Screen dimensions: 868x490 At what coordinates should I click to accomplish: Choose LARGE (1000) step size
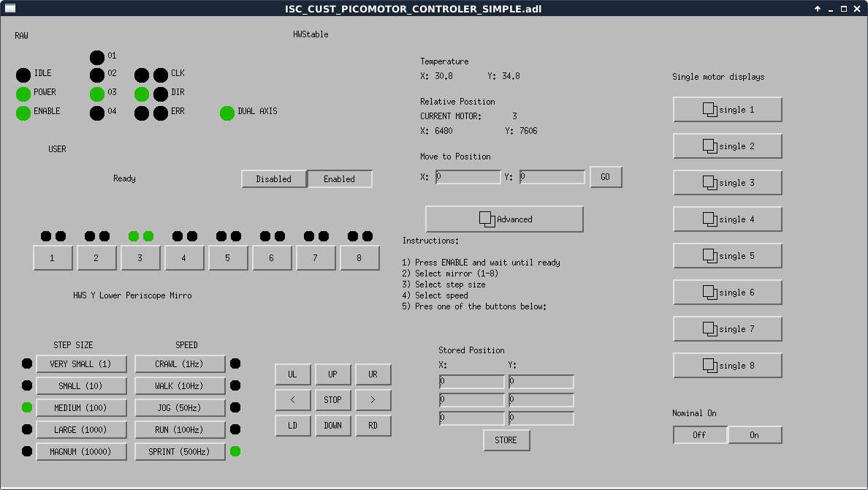(x=81, y=430)
